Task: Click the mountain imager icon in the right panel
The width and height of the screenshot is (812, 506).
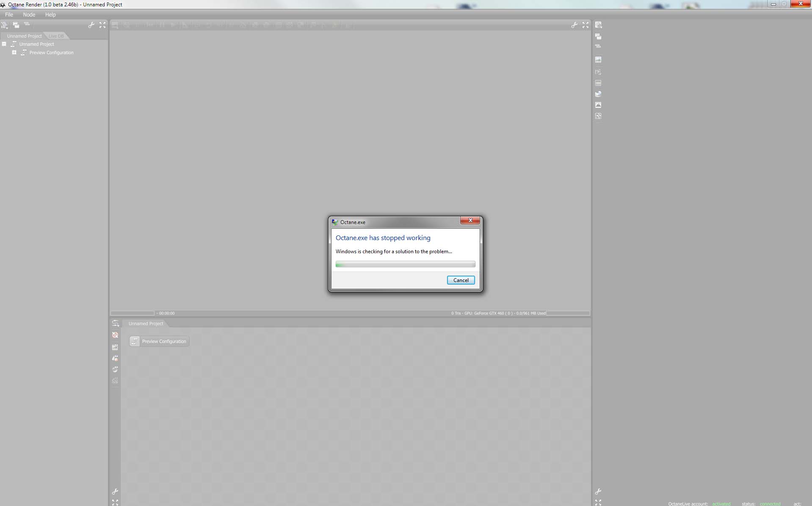Action: pos(598,105)
